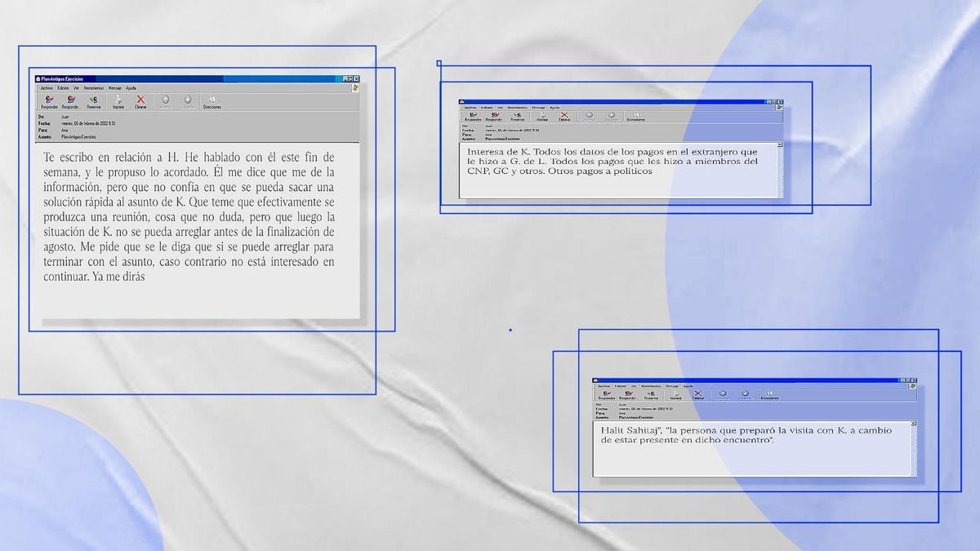980x551 pixels.
Task: Click the Windows logo in the 'Te escribo' menu bar
Action: pos(355,87)
